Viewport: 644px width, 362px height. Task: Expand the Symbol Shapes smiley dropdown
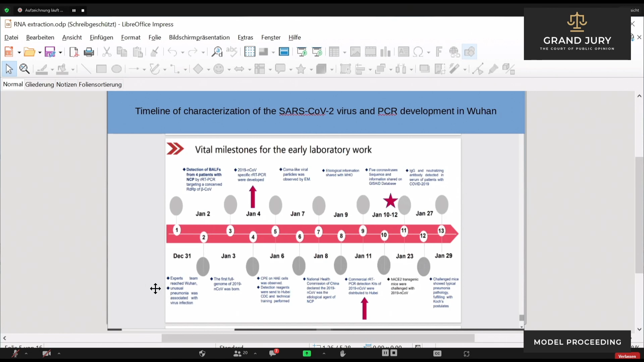[229, 69]
